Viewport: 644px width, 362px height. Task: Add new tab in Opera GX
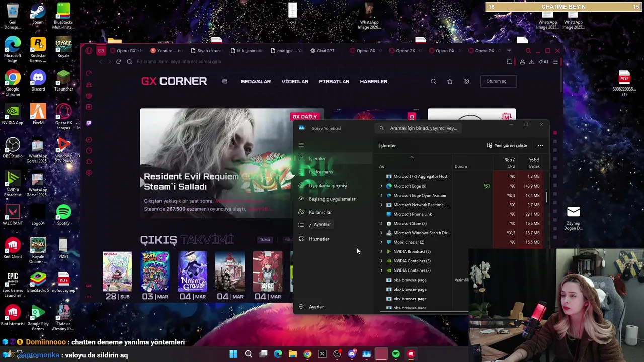point(509,51)
